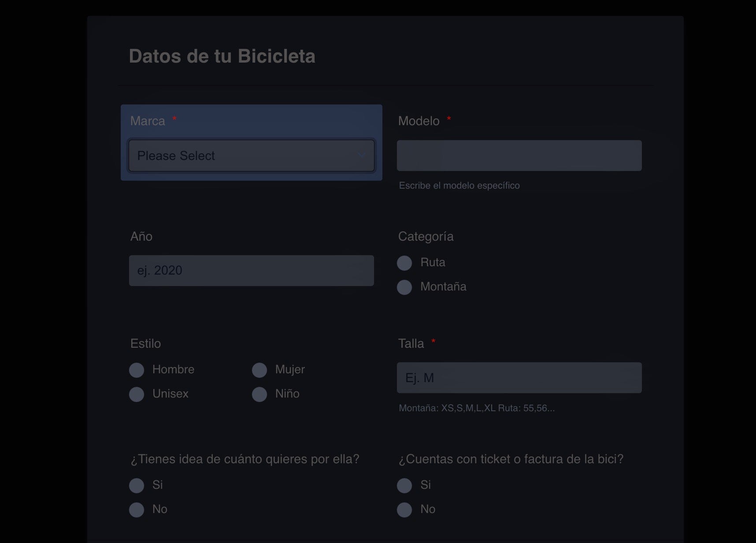Pick the Niño style option
Viewport: 756px width, 543px height.
pyautogui.click(x=259, y=394)
